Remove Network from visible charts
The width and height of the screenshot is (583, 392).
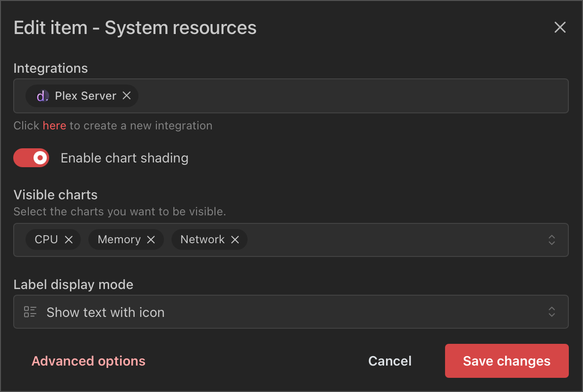pyautogui.click(x=235, y=240)
